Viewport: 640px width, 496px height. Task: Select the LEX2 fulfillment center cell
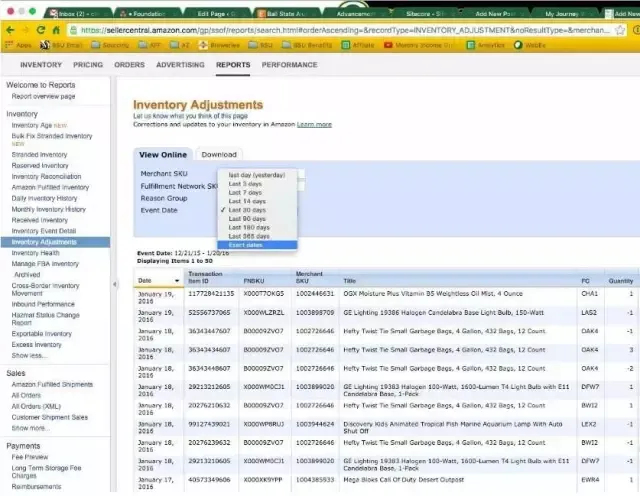coord(589,424)
